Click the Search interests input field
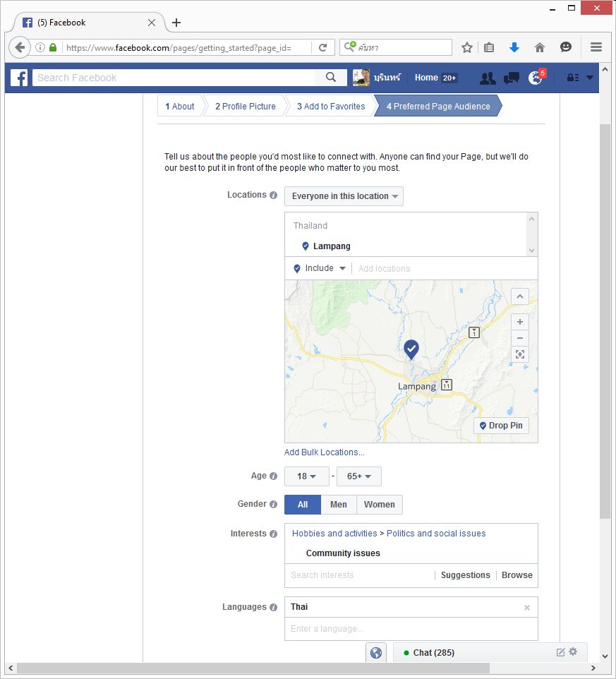Image resolution: width=616 pixels, height=679 pixels. pos(356,575)
